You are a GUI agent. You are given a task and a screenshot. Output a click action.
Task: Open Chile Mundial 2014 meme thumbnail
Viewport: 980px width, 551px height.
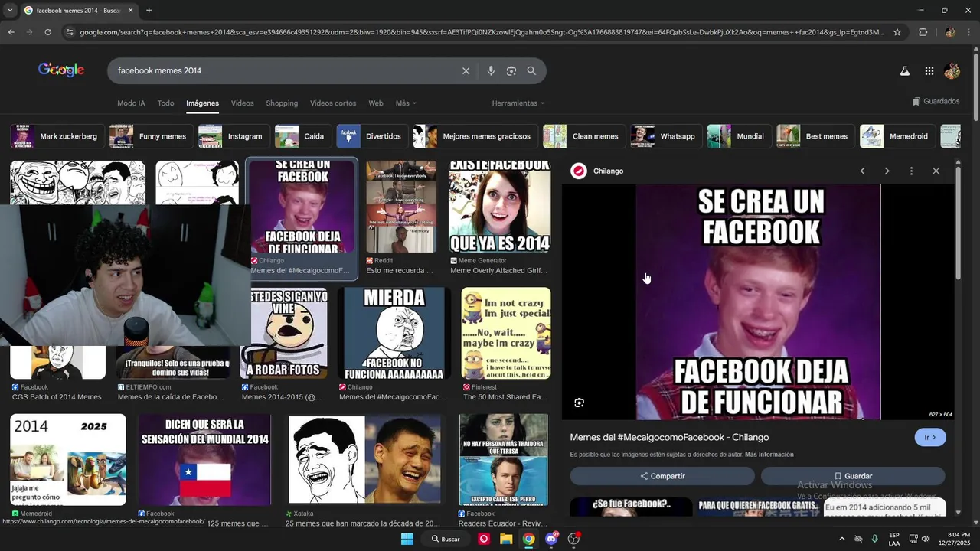pos(204,460)
